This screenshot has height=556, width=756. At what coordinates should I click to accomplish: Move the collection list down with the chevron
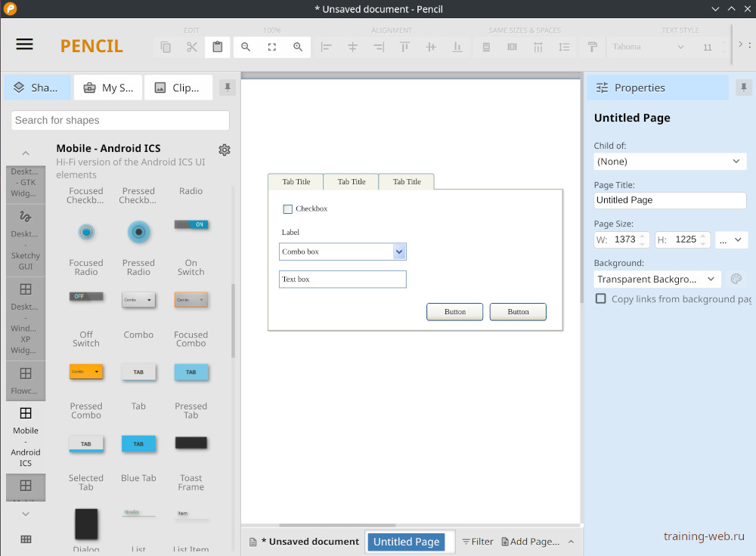click(26, 514)
